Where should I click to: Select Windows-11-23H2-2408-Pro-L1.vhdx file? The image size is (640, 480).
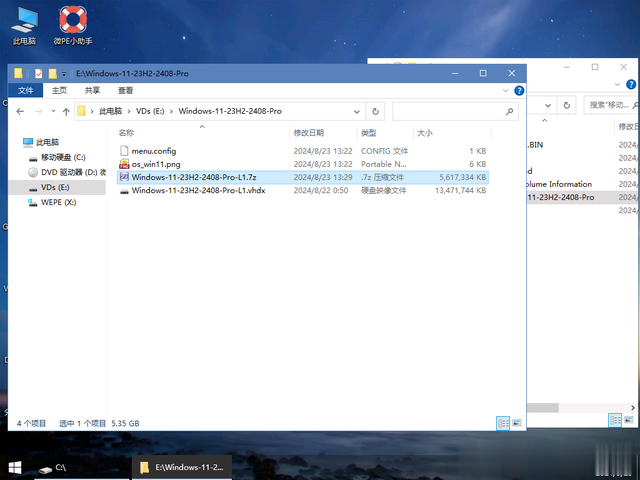(199, 190)
